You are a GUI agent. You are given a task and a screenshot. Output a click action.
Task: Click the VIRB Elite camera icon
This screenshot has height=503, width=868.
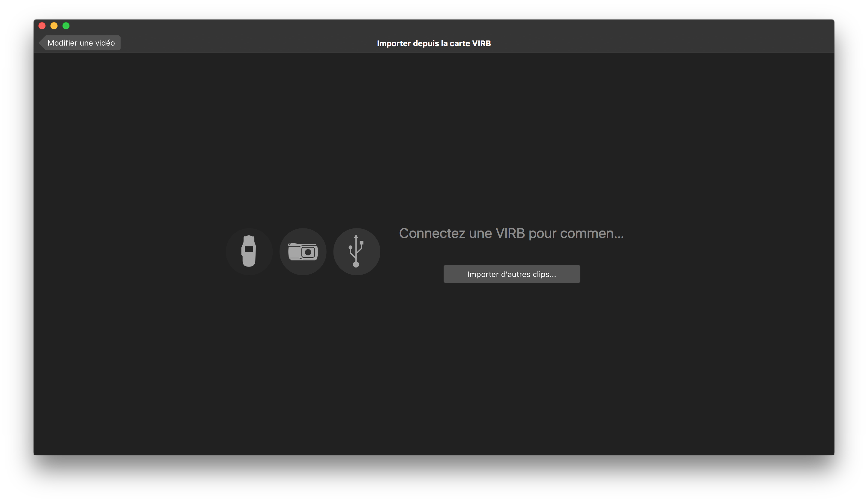(249, 251)
